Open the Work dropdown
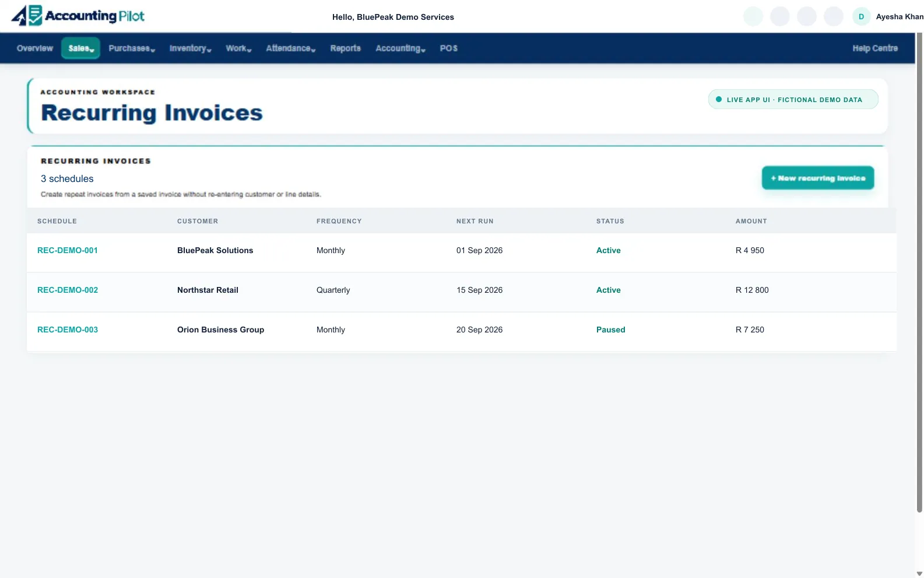924x578 pixels. click(238, 48)
